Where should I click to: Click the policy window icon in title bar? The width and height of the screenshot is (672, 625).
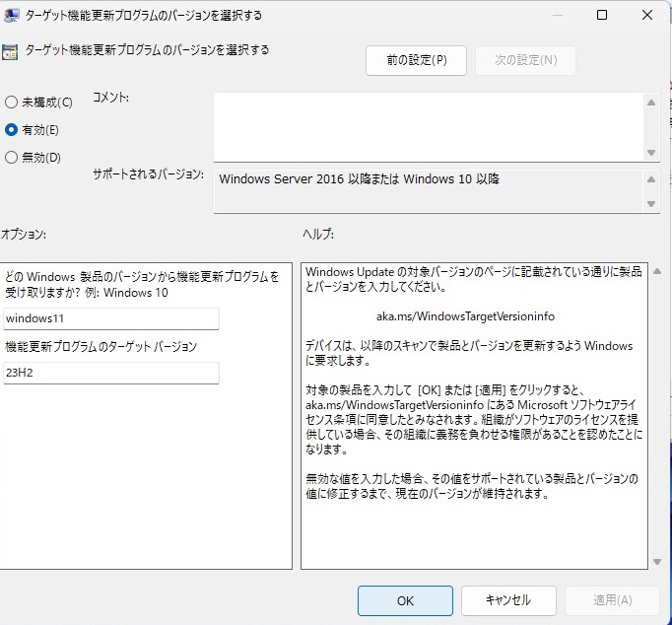[x=12, y=16]
